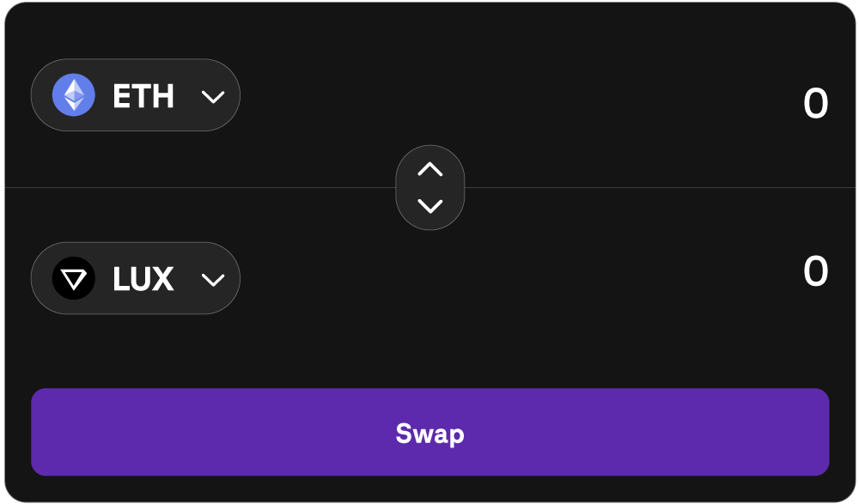Image resolution: width=859 pixels, height=504 pixels.
Task: Expand the LUX dropdown chevron
Action: pyautogui.click(x=212, y=280)
